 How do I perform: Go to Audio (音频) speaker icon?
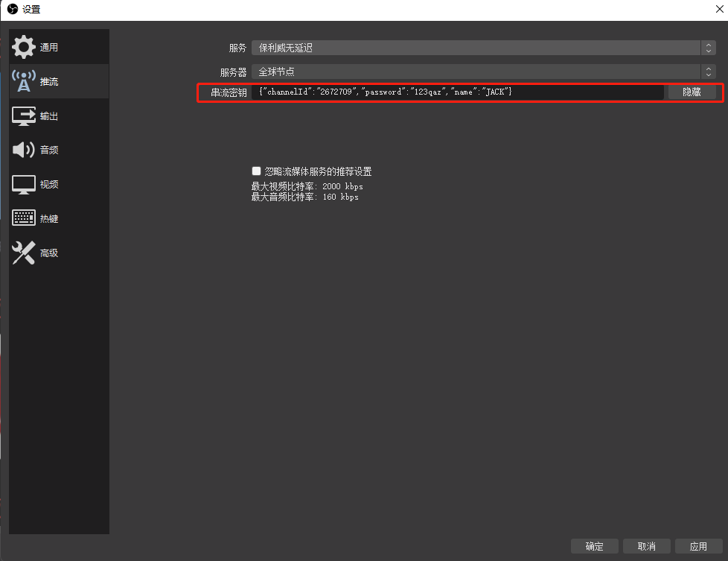coord(24,150)
